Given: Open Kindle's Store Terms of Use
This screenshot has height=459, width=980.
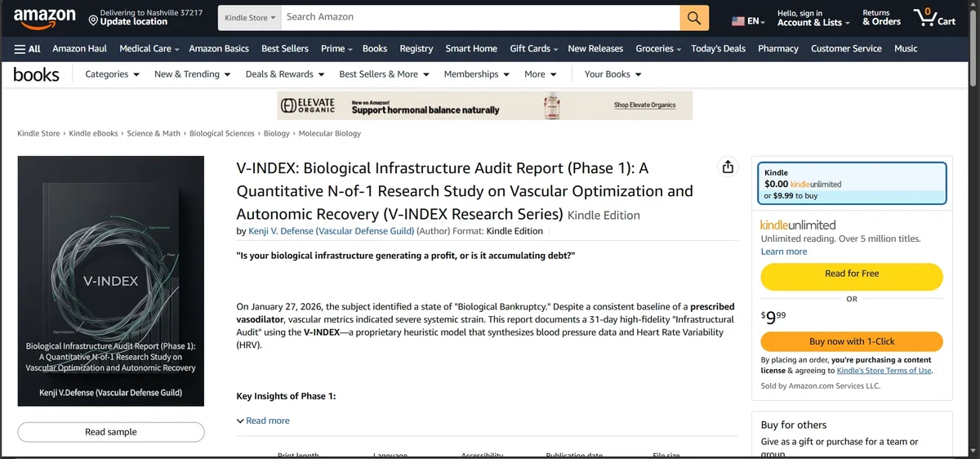Looking at the screenshot, I should tap(884, 370).
